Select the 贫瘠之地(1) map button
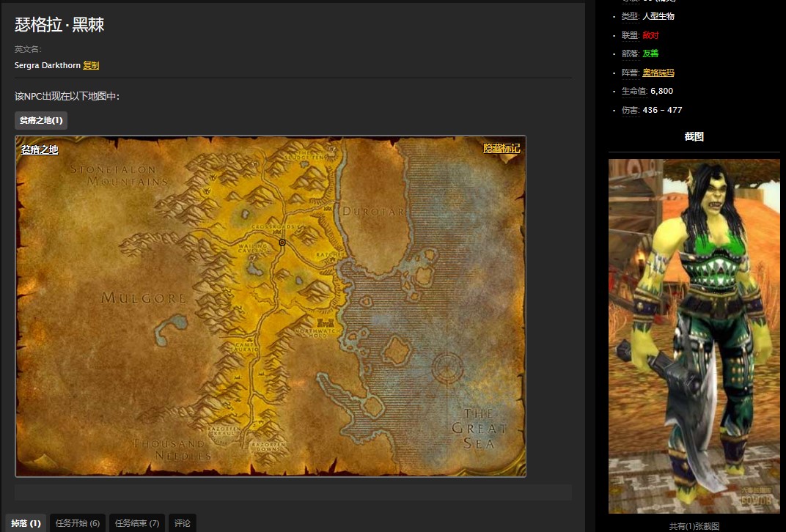This screenshot has height=532, width=786. [41, 120]
